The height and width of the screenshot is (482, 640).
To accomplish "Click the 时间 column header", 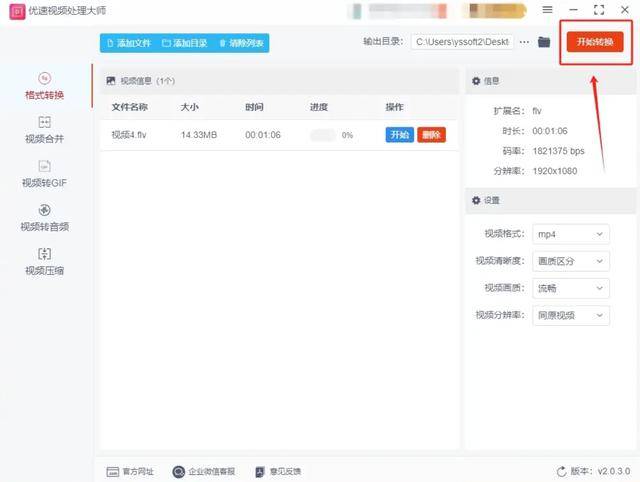I will pyautogui.click(x=254, y=107).
